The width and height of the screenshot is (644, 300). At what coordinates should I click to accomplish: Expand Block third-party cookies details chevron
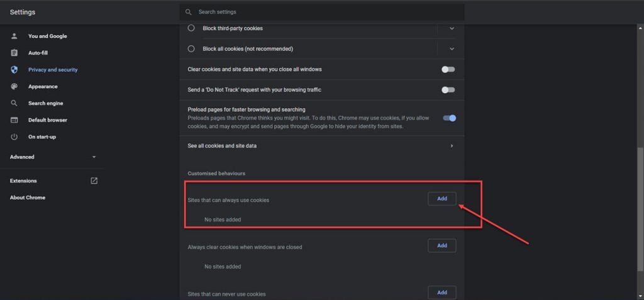point(452,28)
